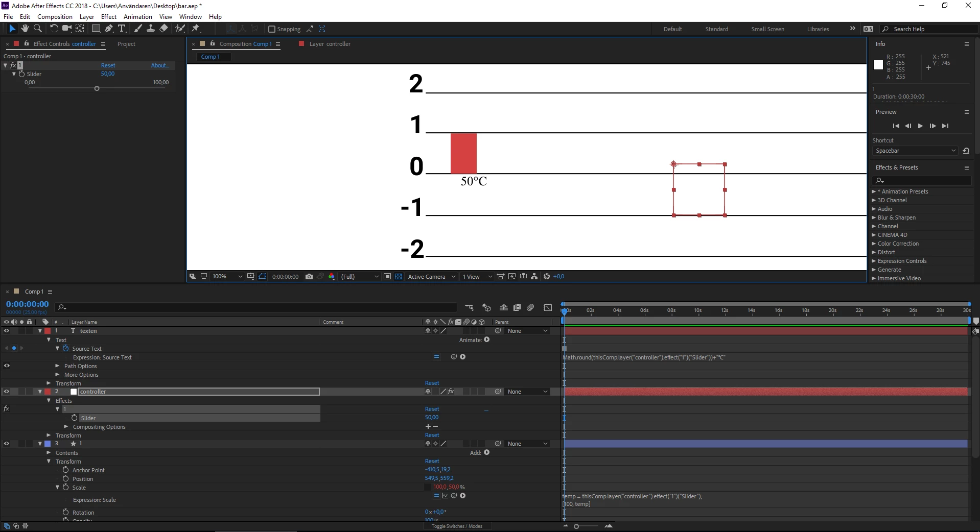Open Composition Mini-Flowchart icon in timeline
This screenshot has width=980, height=532.
pos(469,307)
